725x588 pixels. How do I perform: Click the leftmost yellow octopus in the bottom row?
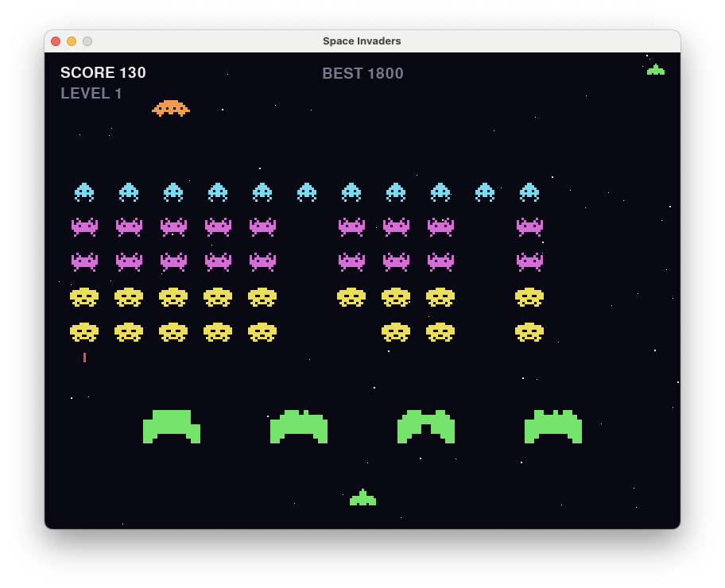click(84, 332)
